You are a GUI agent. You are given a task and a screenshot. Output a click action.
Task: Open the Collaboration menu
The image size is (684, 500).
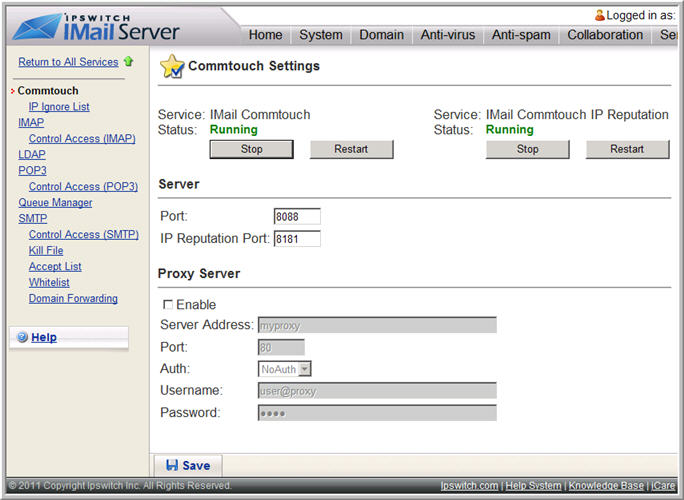point(605,35)
